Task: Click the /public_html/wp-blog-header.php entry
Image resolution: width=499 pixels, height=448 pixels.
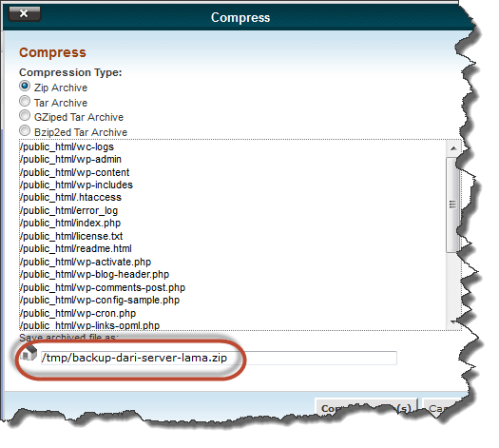Action: click(94, 275)
